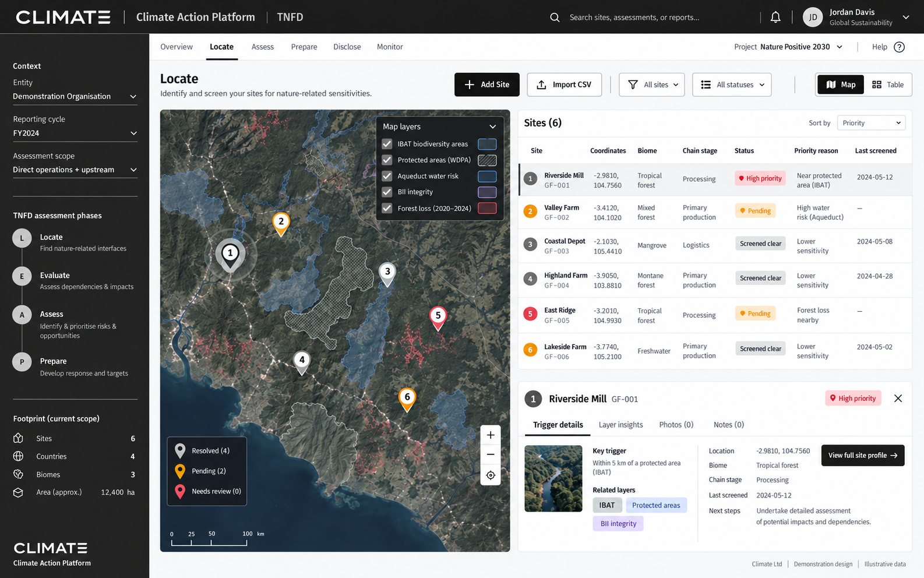
Task: Click the Resolved legend pin icon
Action: (x=180, y=451)
